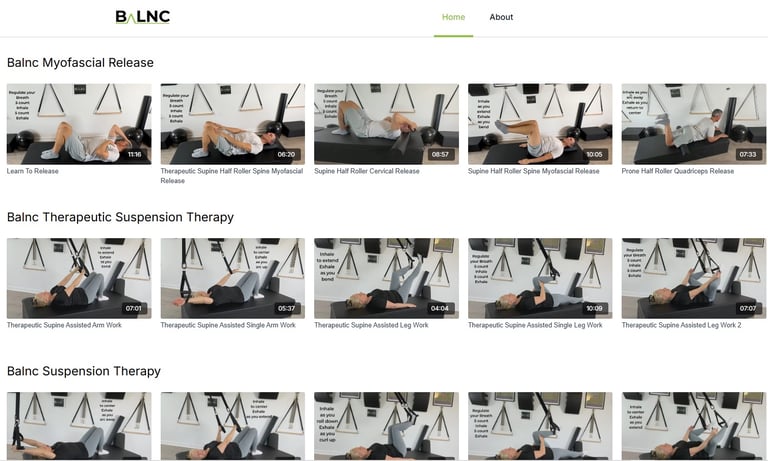Open Therapeutic Supine Assisted Single Leg Work thumbnail
Screen dimensions: 768x461
tap(540, 278)
